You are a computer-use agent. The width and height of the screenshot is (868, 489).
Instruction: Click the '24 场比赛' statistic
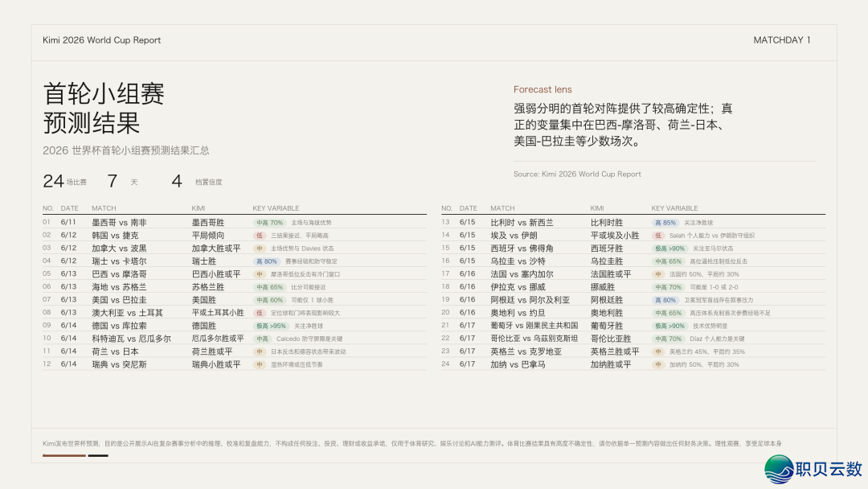pyautogui.click(x=65, y=181)
